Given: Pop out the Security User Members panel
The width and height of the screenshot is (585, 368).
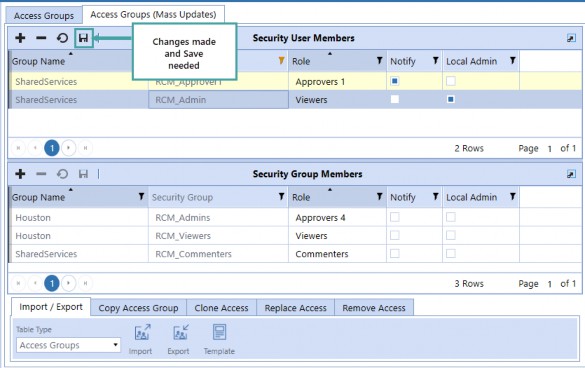Looking at the screenshot, I should [571, 38].
